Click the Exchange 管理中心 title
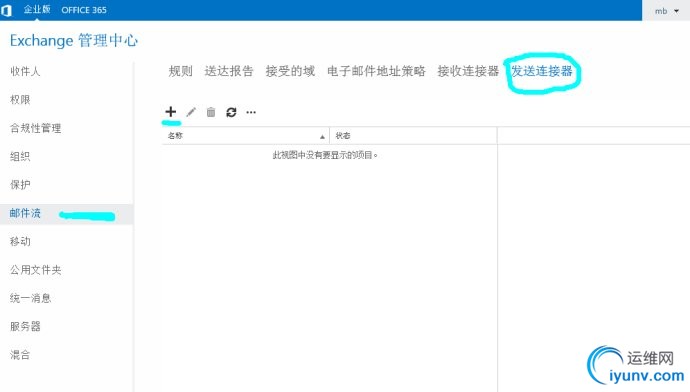 [73, 40]
